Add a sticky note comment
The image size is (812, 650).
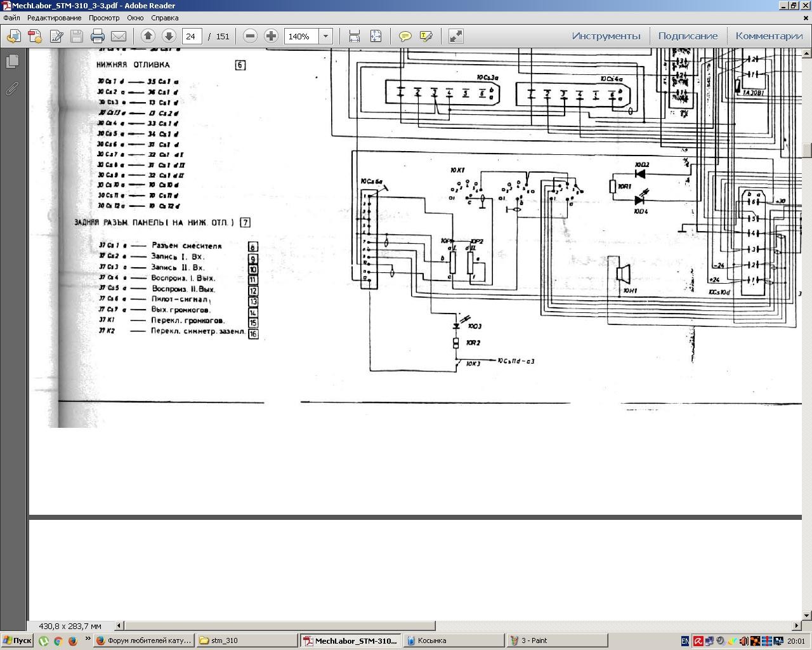[x=405, y=36]
